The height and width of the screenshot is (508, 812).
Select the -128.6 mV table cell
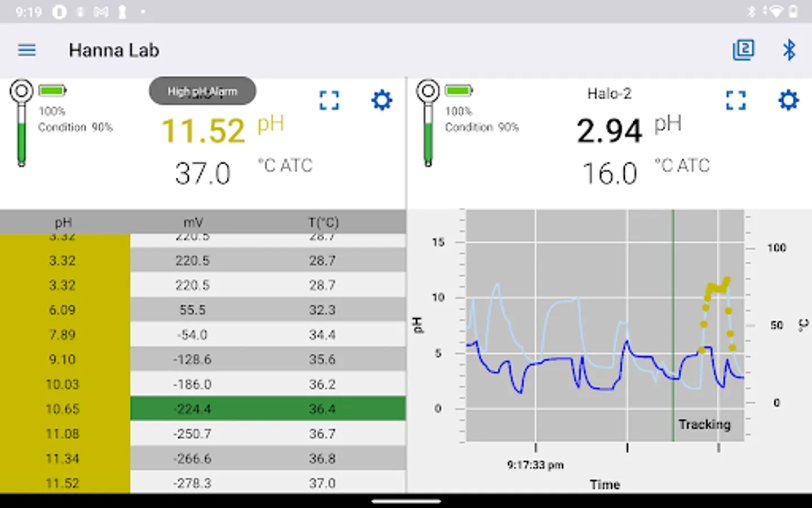192,360
